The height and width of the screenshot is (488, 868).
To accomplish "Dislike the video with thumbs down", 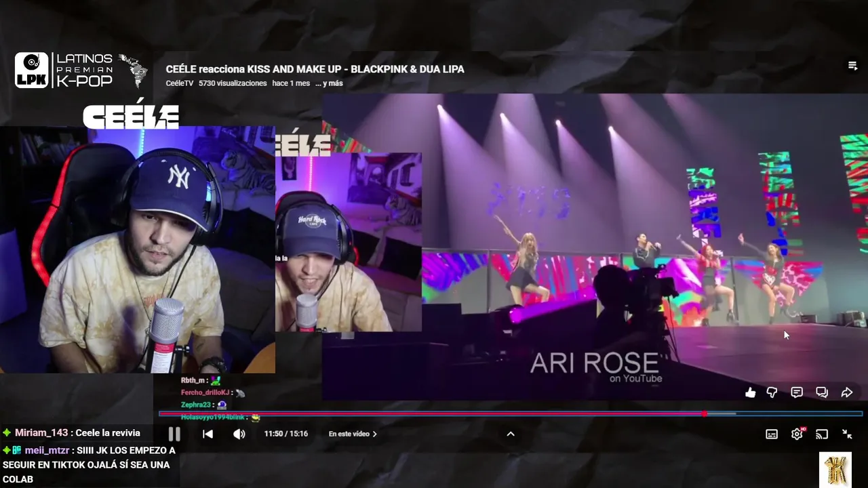I will click(772, 392).
